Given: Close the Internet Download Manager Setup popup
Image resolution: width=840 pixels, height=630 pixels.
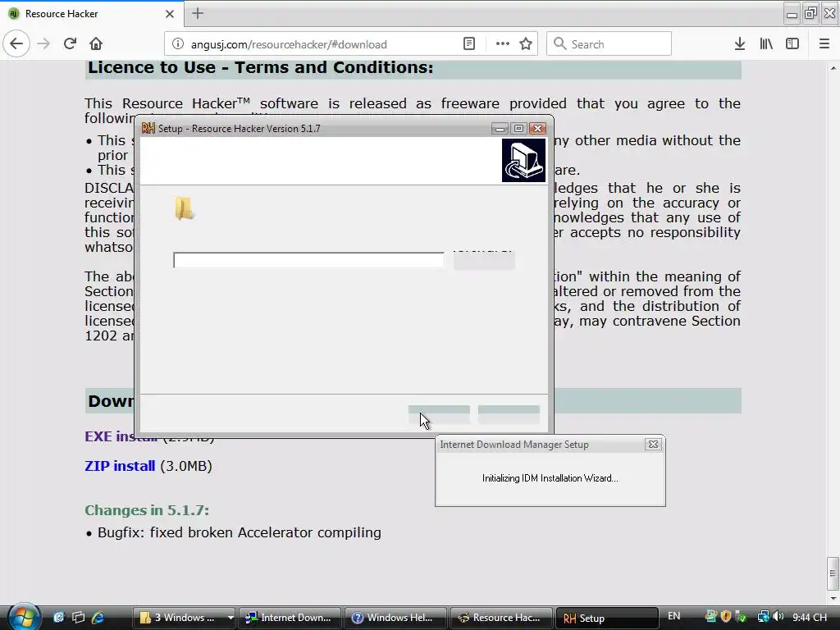Looking at the screenshot, I should (653, 444).
